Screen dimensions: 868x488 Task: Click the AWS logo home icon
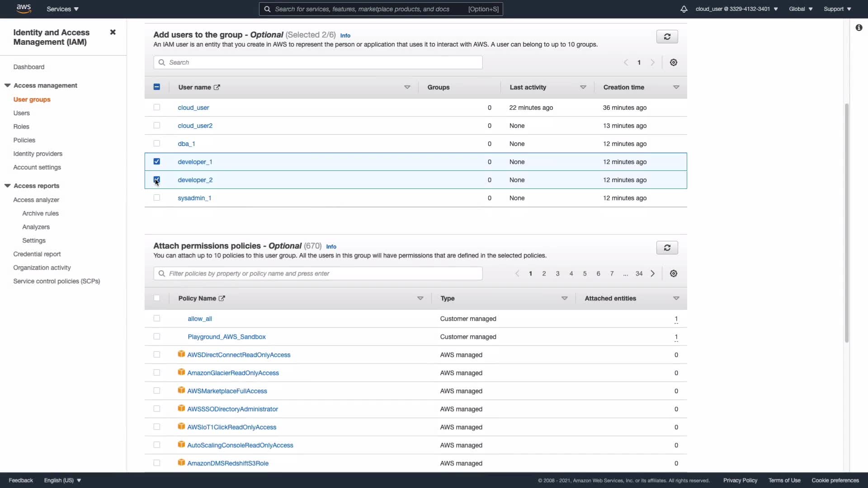click(24, 9)
